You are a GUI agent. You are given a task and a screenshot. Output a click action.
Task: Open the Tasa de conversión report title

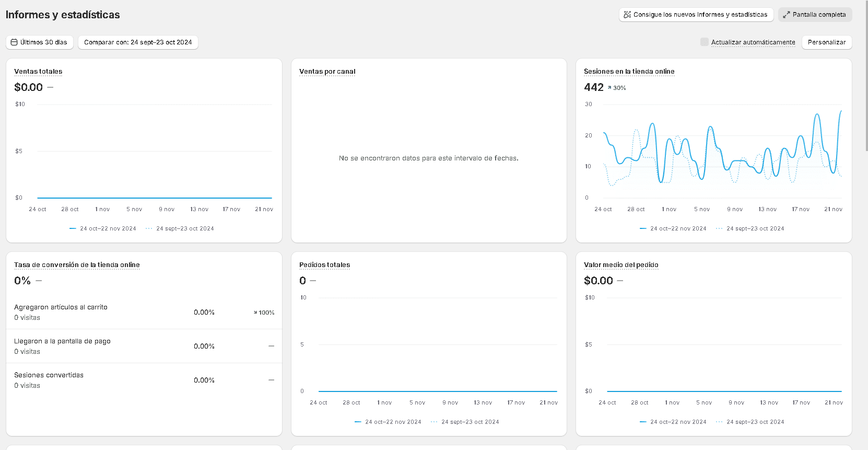pyautogui.click(x=77, y=265)
